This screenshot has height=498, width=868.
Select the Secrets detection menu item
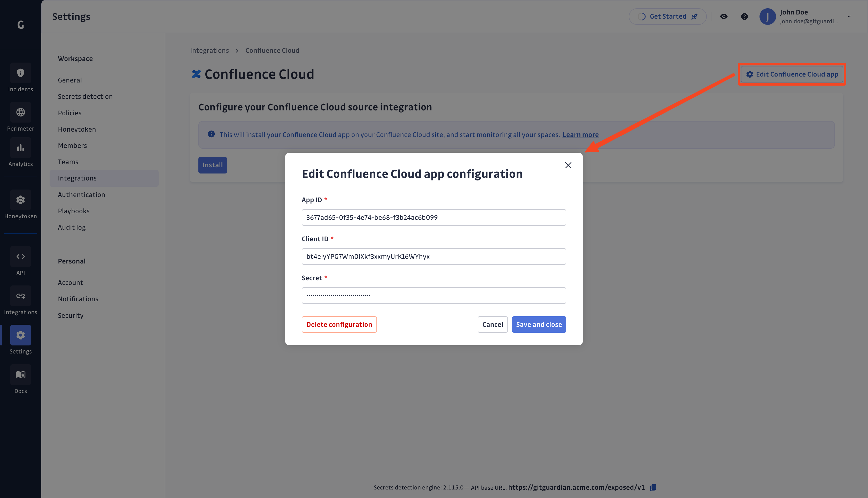coord(85,96)
